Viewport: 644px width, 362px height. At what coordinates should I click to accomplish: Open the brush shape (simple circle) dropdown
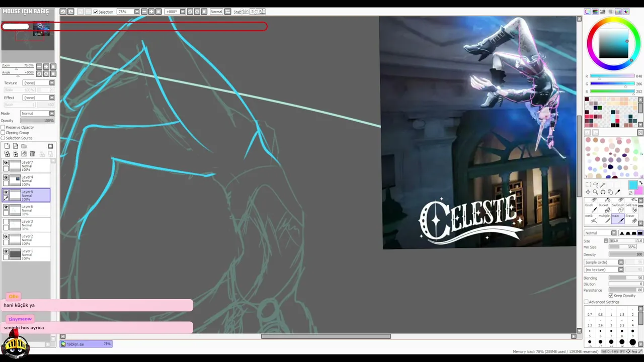point(604,262)
